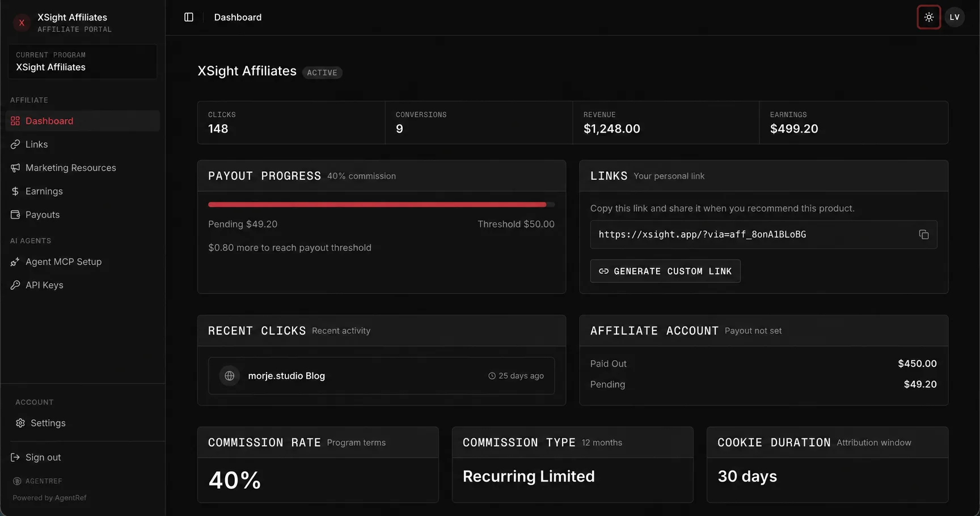Viewport: 980px width, 516px height.
Task: Select the affiliate link URL field
Action: (x=763, y=234)
